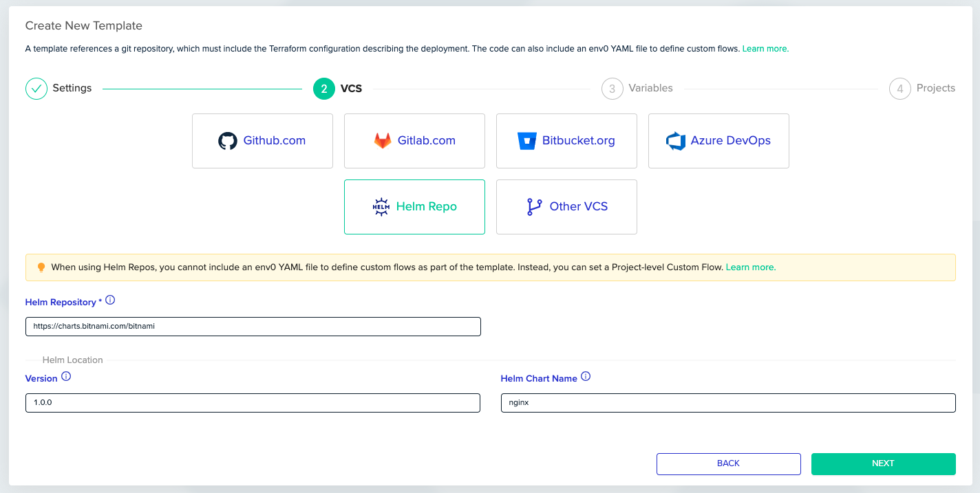Focus the Helm Chart Name field
980x493 pixels.
[728, 403]
